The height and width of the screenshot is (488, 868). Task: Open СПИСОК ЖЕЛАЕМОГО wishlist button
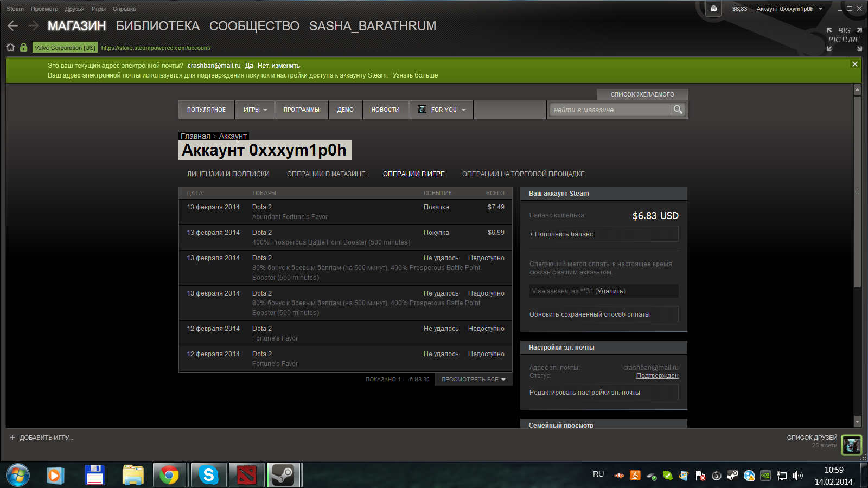(642, 94)
